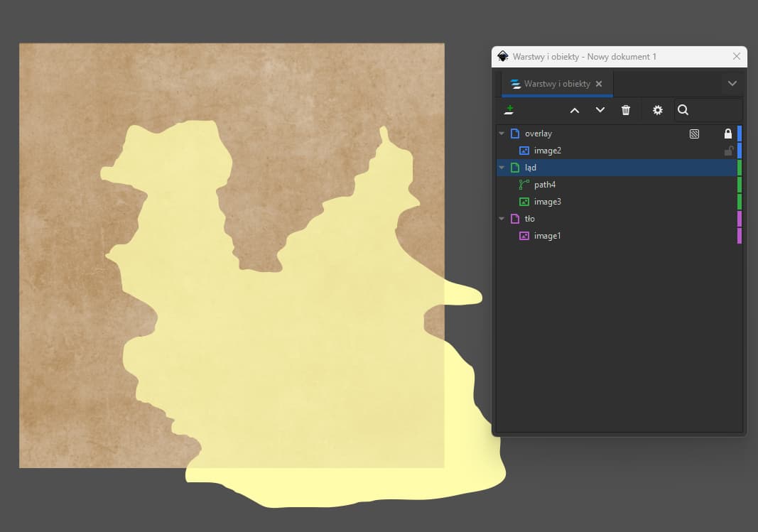Open layers panel settings gear
Image resolution: width=758 pixels, height=532 pixels.
658,110
